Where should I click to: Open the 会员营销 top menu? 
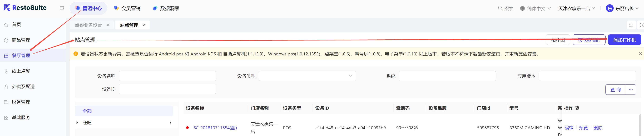(127, 8)
